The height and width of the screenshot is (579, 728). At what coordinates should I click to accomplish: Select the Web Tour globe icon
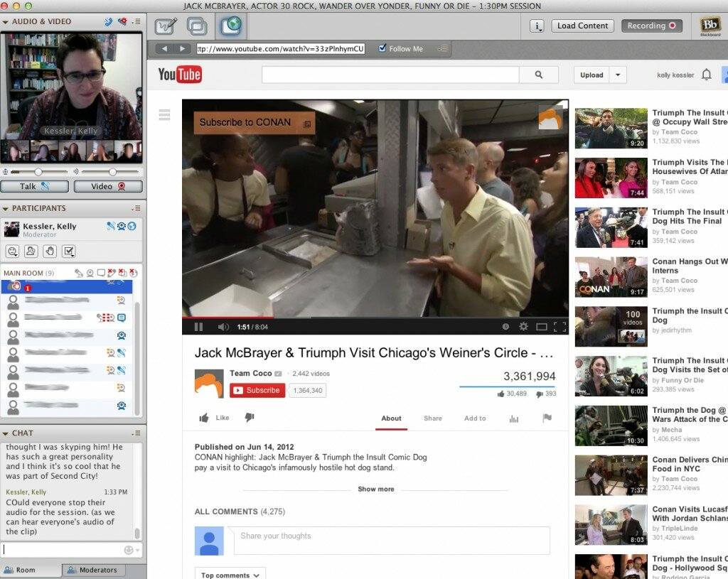231,26
